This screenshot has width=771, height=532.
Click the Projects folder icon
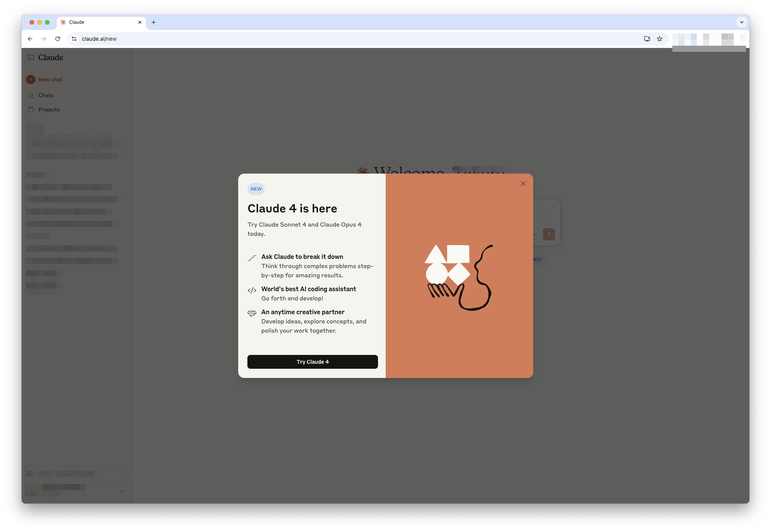pyautogui.click(x=31, y=109)
